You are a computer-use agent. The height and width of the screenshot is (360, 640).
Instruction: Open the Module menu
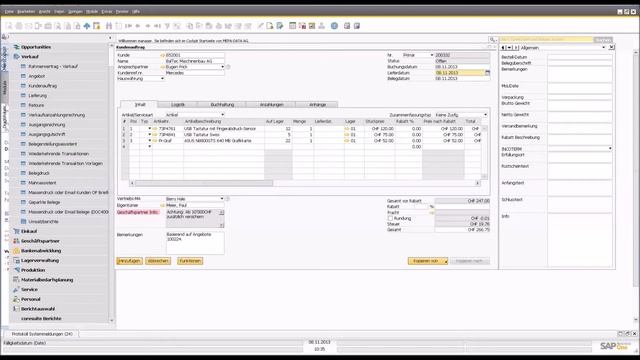point(92,11)
